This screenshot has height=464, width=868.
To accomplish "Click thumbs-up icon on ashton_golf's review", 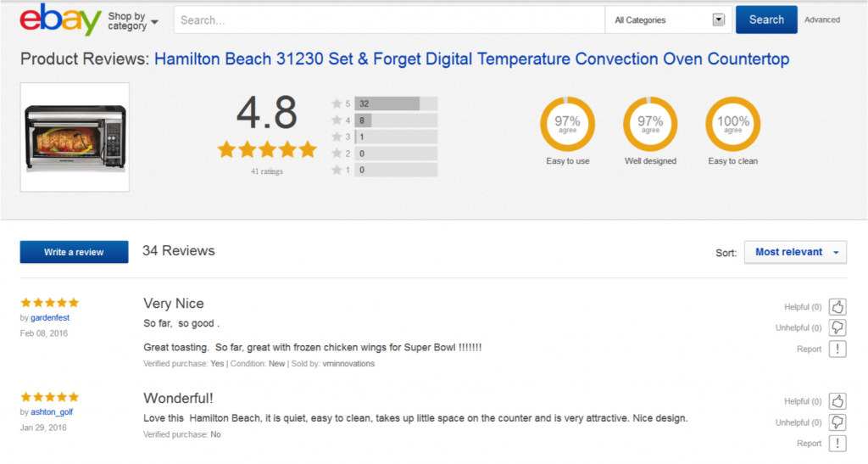I will tap(837, 401).
